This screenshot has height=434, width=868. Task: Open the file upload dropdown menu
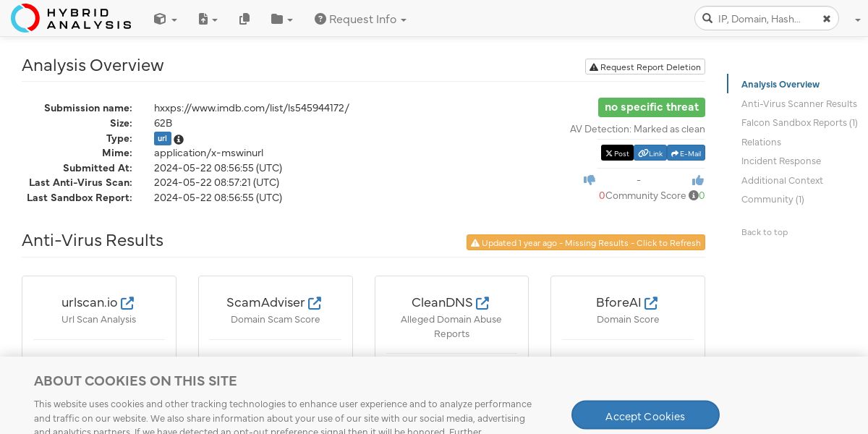(208, 20)
